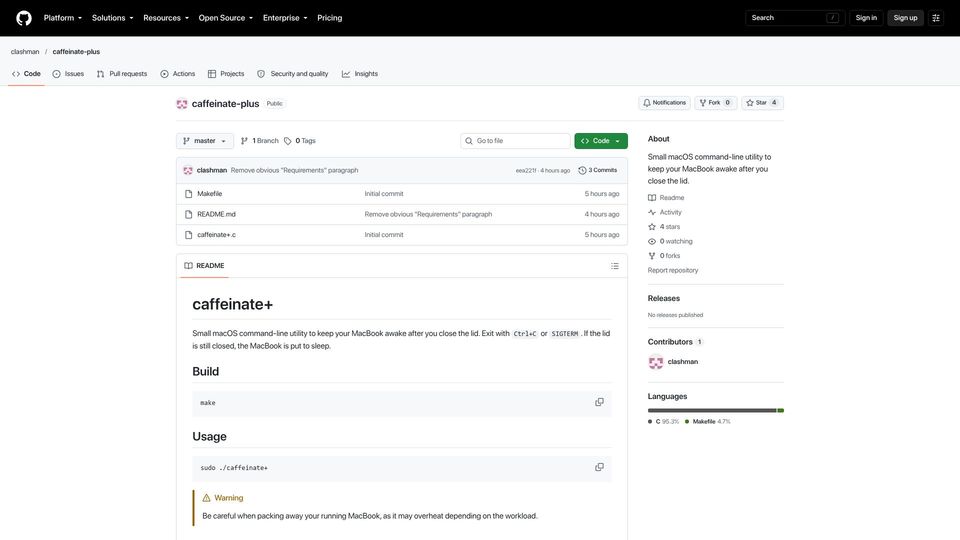This screenshot has width=960, height=540.
Task: Click the languages percentage bar
Action: click(716, 410)
